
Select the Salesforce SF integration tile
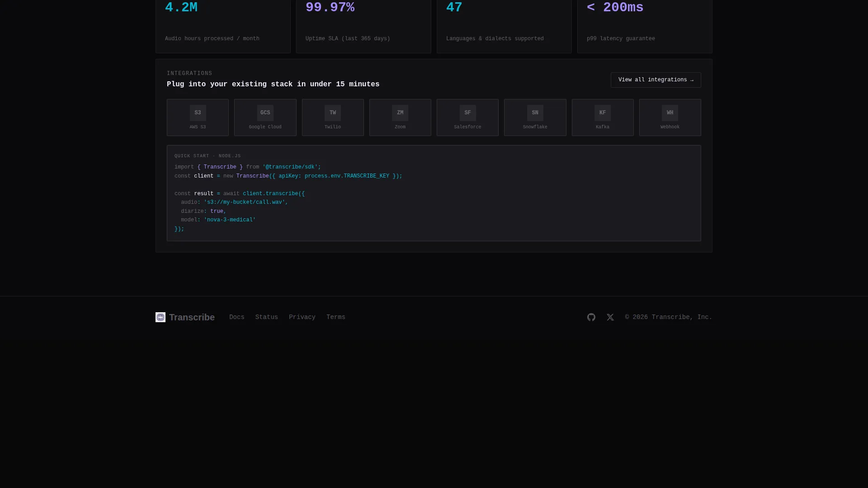[x=467, y=117]
